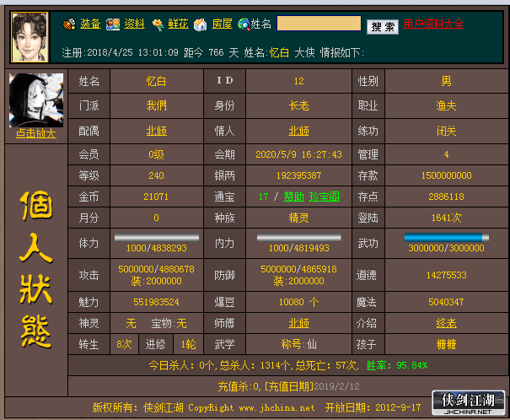This screenshot has width=510, height=420.
Task: Select the copyright URL www.jhchina.net
Action: point(276,407)
